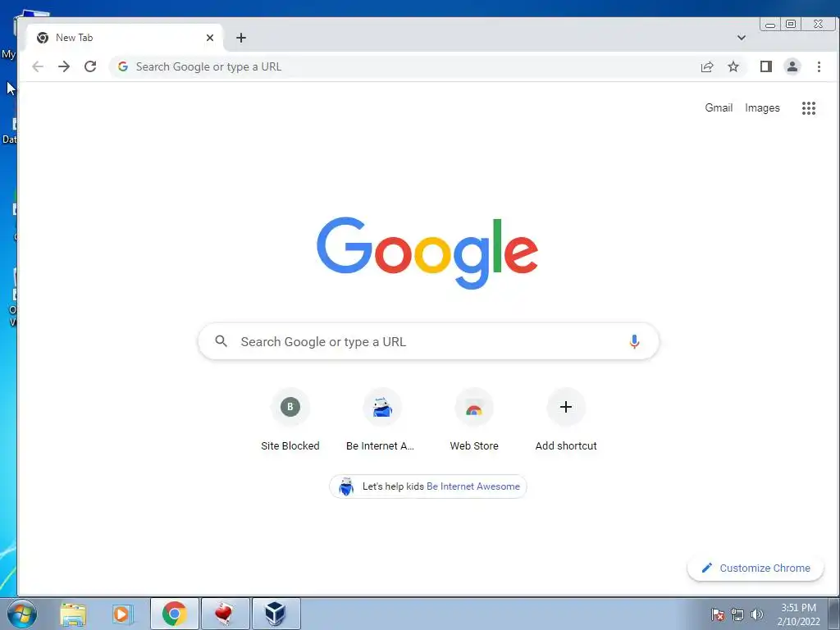Select the New Tab tab
The width and height of the screenshot is (840, 630).
click(125, 38)
